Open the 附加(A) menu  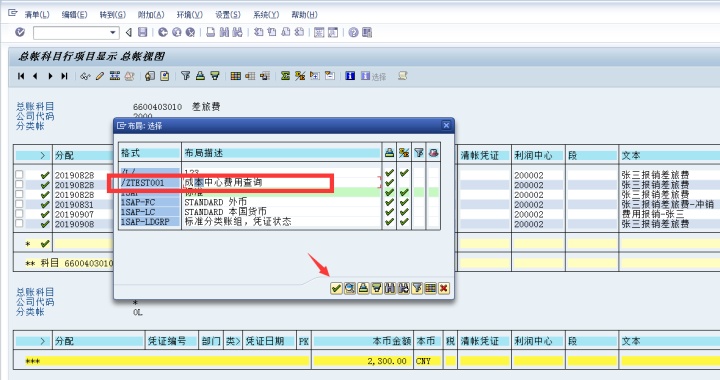[151, 15]
